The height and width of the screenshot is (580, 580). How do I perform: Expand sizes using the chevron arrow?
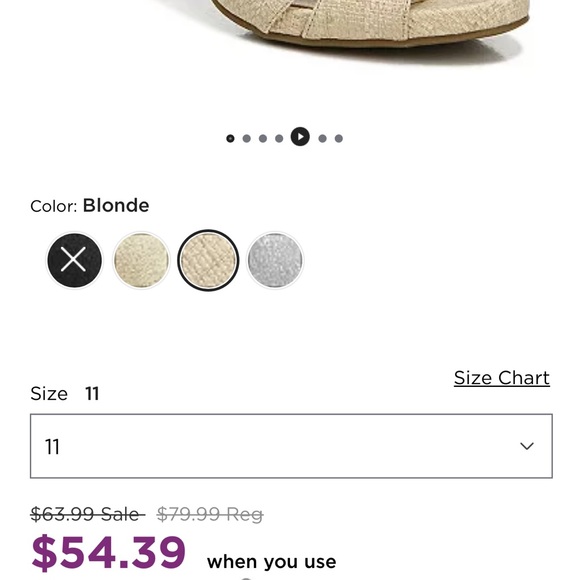tap(527, 446)
